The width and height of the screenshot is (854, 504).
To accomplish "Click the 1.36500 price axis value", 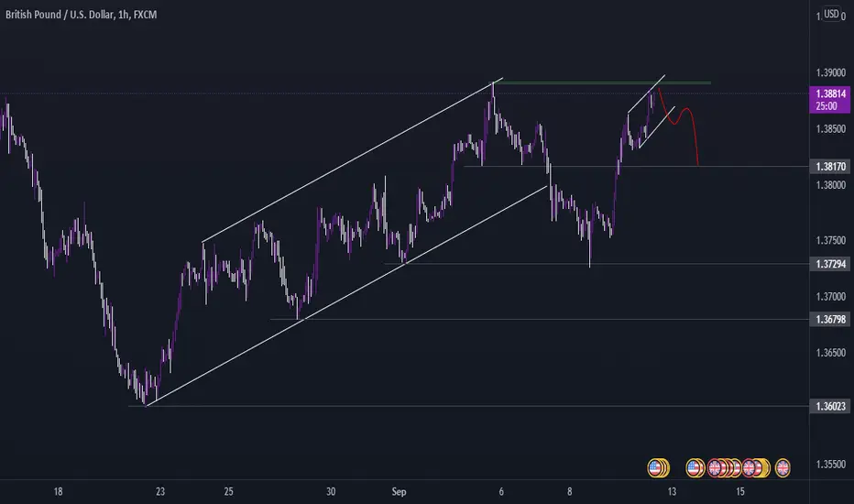I will [830, 353].
